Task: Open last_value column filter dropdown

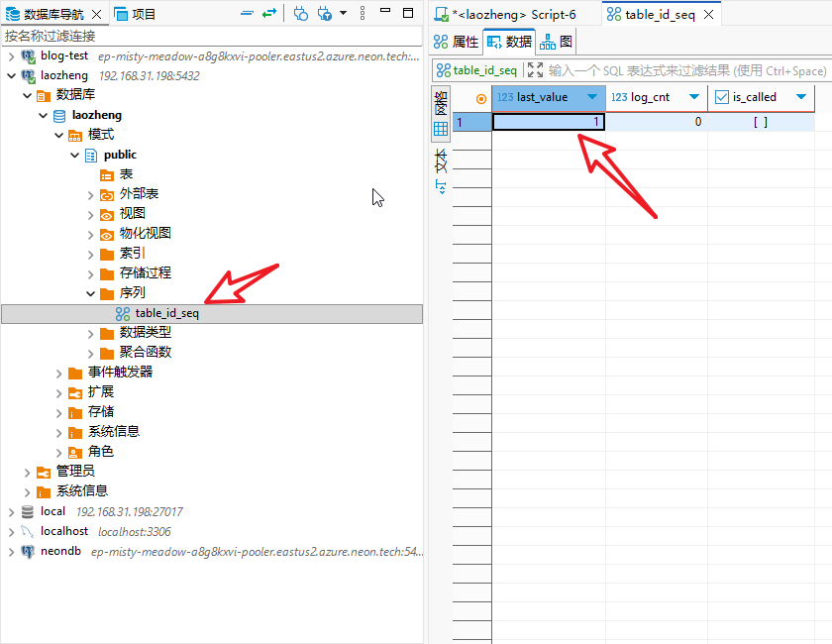Action: click(x=592, y=97)
